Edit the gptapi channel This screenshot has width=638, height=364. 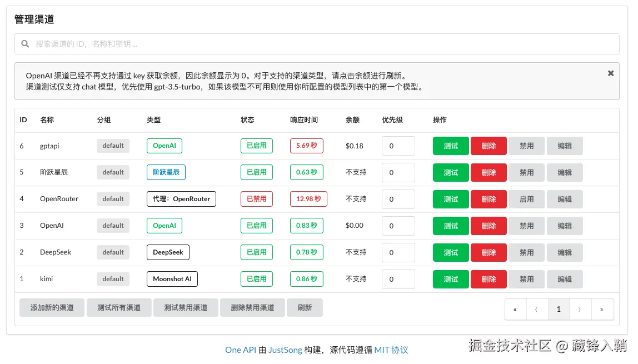tap(564, 146)
